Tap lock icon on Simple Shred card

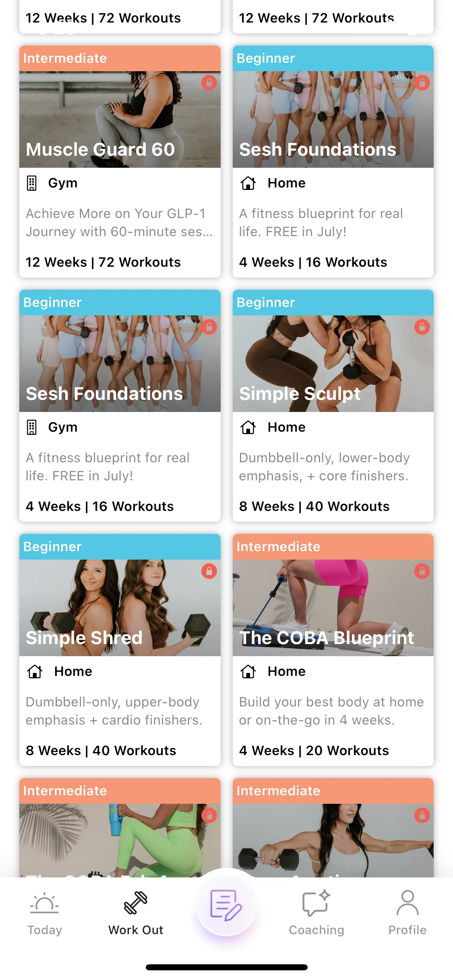click(209, 571)
